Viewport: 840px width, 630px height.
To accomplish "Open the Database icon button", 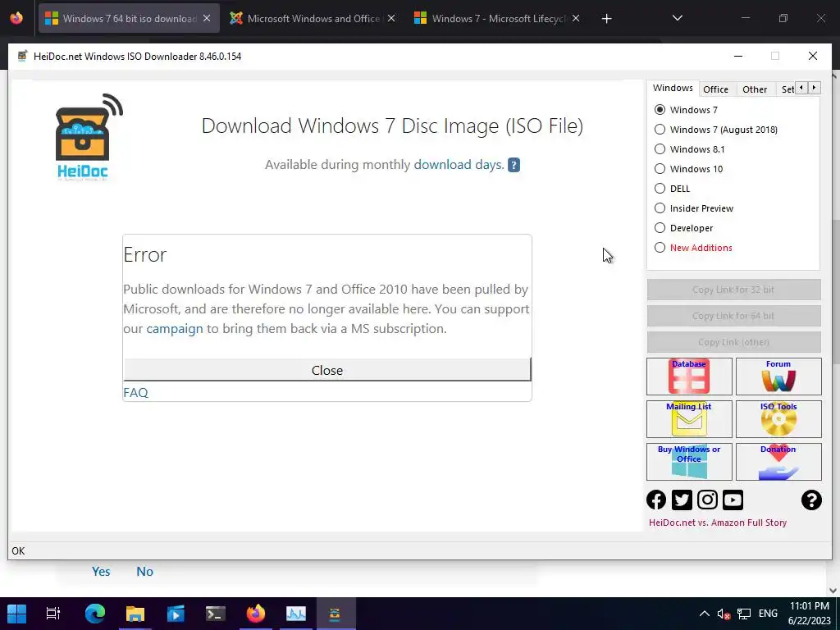I will (x=689, y=376).
